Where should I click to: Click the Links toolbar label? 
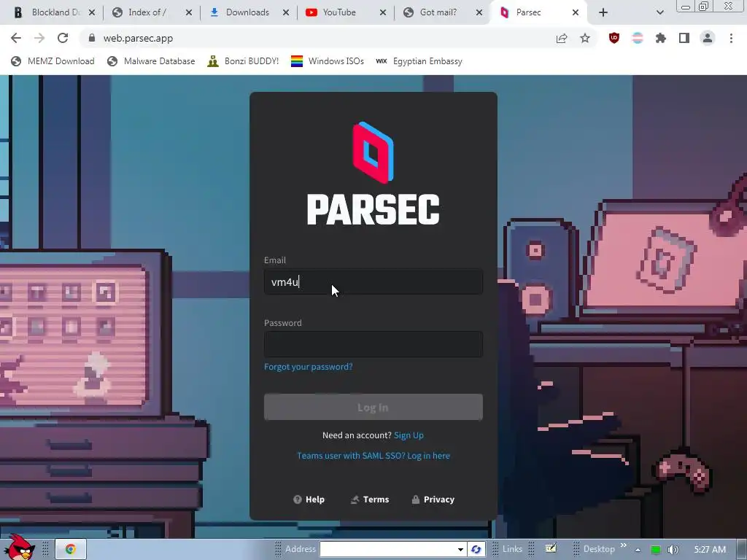512,549
